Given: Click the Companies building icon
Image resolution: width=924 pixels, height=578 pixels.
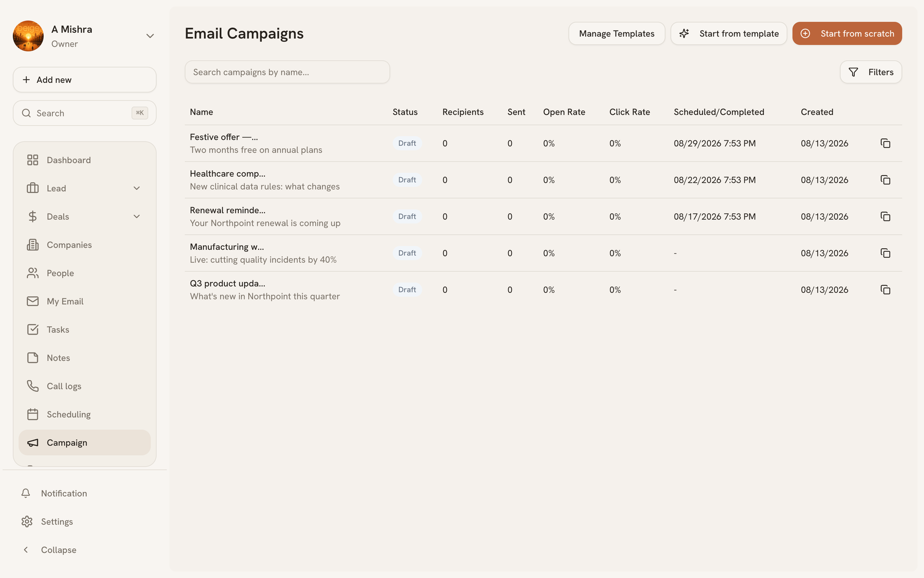Looking at the screenshot, I should point(32,245).
